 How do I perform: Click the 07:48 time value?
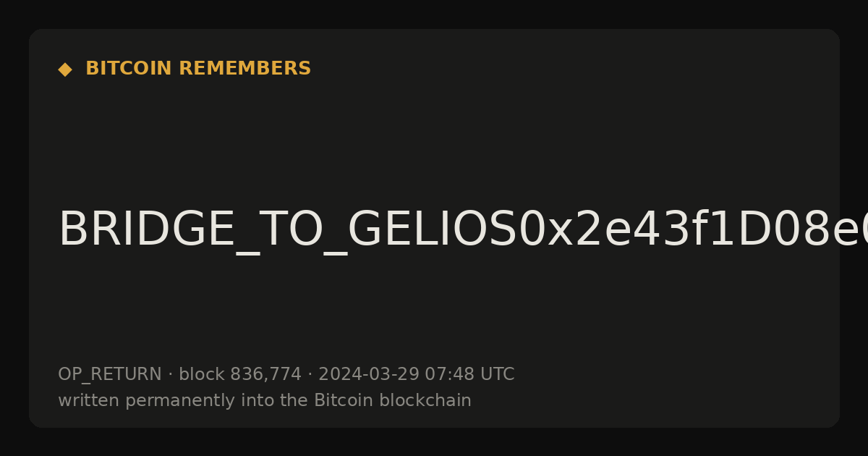(450, 374)
